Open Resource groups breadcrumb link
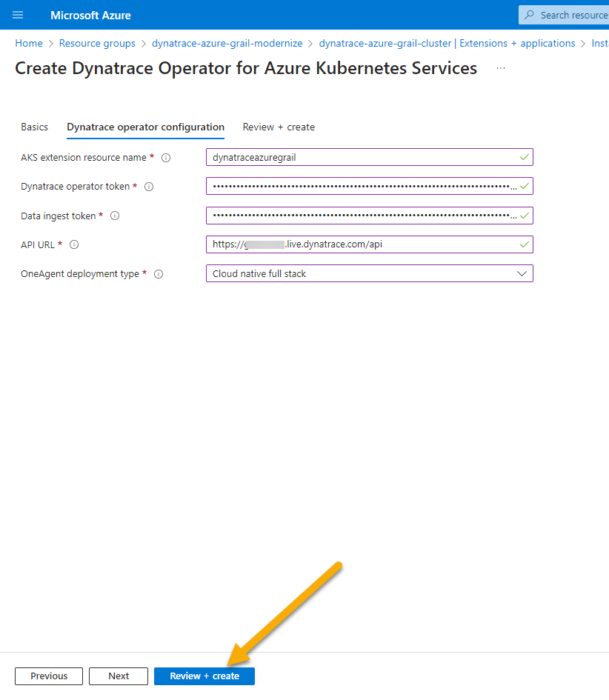The height and width of the screenshot is (700, 609). click(97, 44)
